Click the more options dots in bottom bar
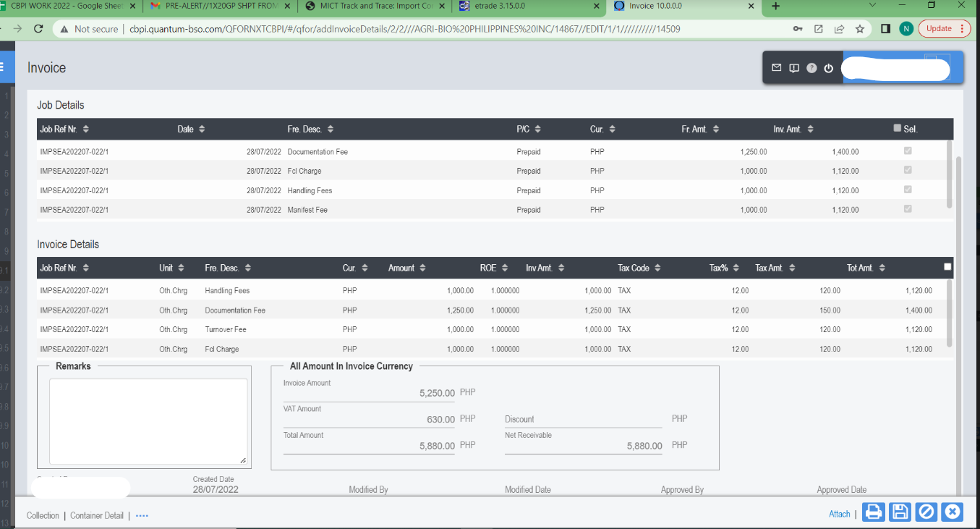Image resolution: width=980 pixels, height=529 pixels. click(142, 516)
